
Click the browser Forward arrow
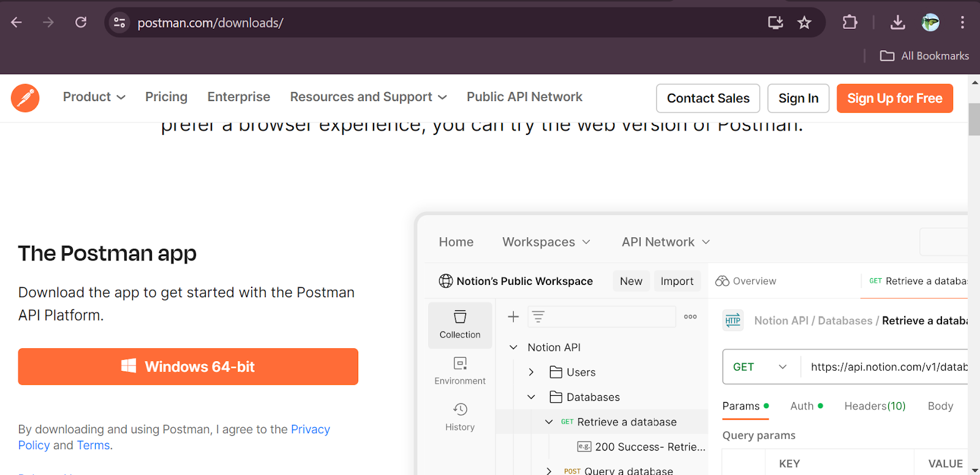pyautogui.click(x=48, y=23)
